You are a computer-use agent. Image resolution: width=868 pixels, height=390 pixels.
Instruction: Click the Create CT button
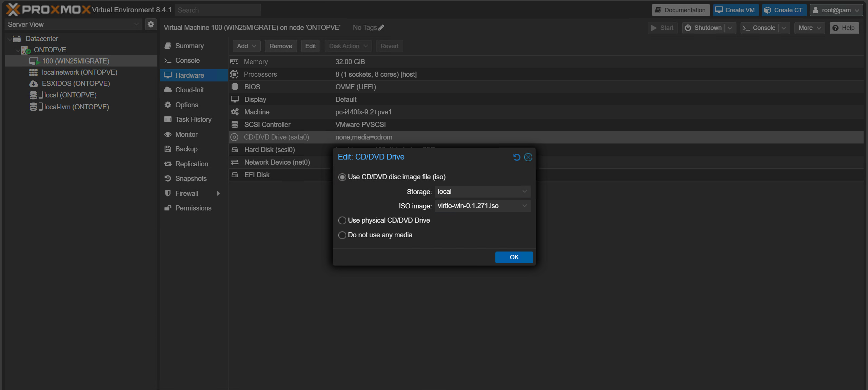[784, 10]
